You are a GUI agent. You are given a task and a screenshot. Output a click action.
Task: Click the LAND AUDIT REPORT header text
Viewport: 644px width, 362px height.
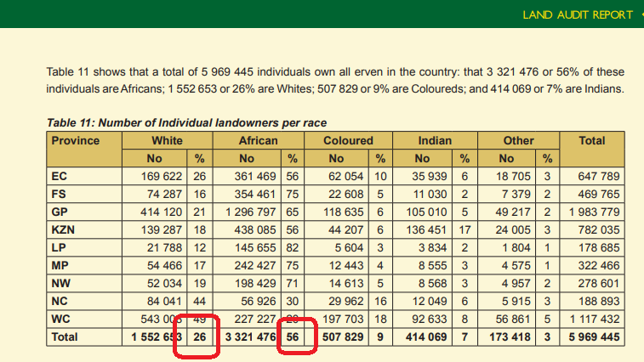pos(578,15)
